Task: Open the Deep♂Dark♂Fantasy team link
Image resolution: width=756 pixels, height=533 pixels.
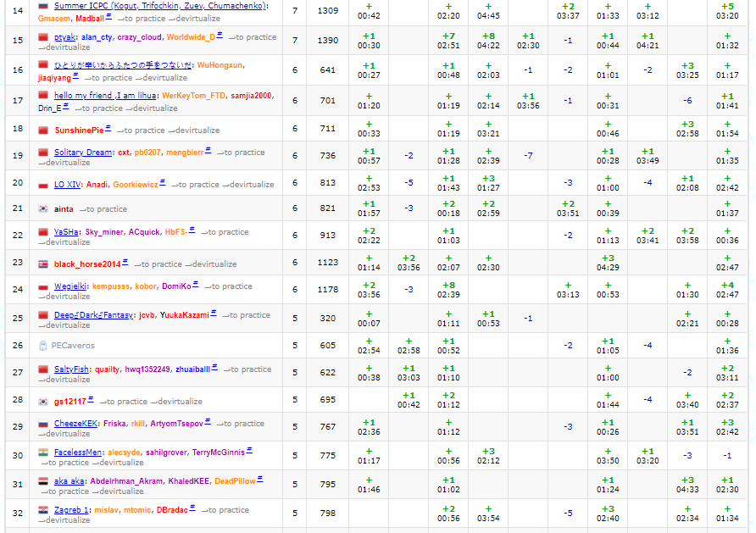Action: click(x=94, y=315)
